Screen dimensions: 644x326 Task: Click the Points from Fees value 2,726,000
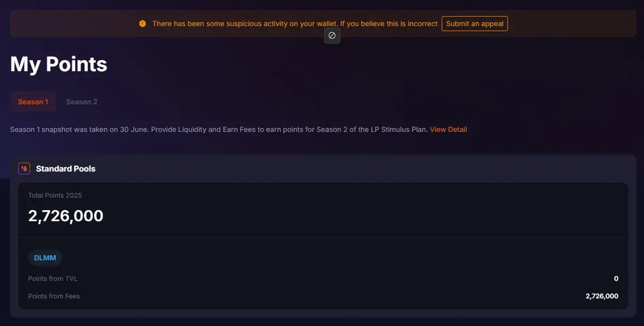pos(602,296)
